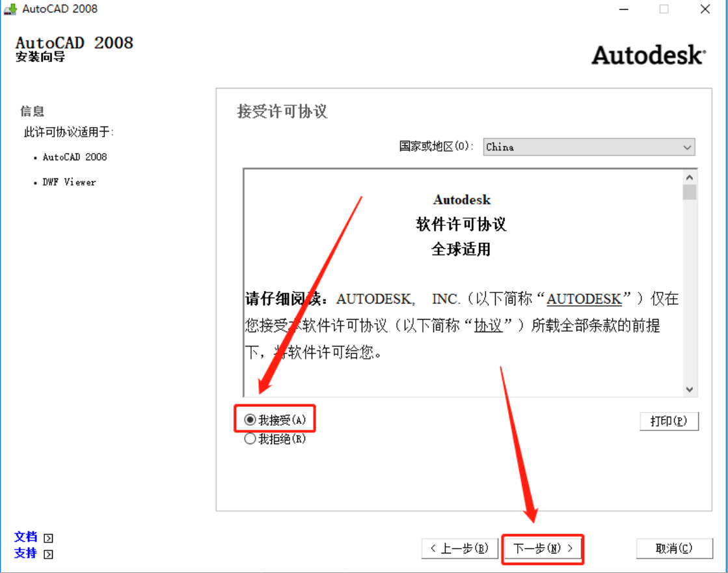Click the underlined 协议 link in license text
Viewport: 728px width, 573px height.
point(490,326)
